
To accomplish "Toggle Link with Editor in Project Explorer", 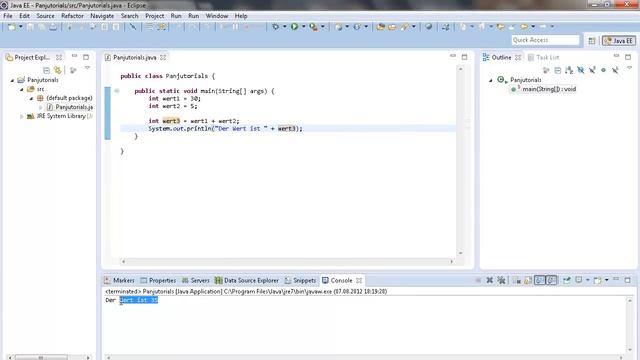I will click(58, 70).
